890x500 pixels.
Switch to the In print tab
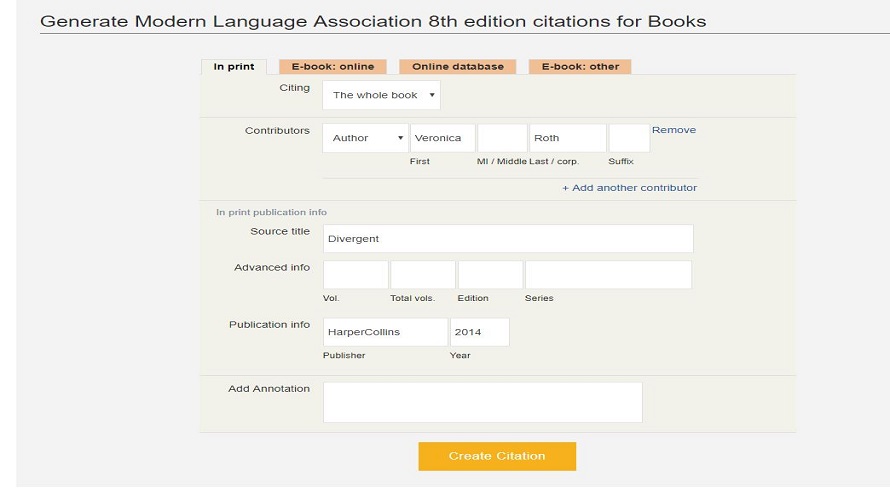point(233,67)
